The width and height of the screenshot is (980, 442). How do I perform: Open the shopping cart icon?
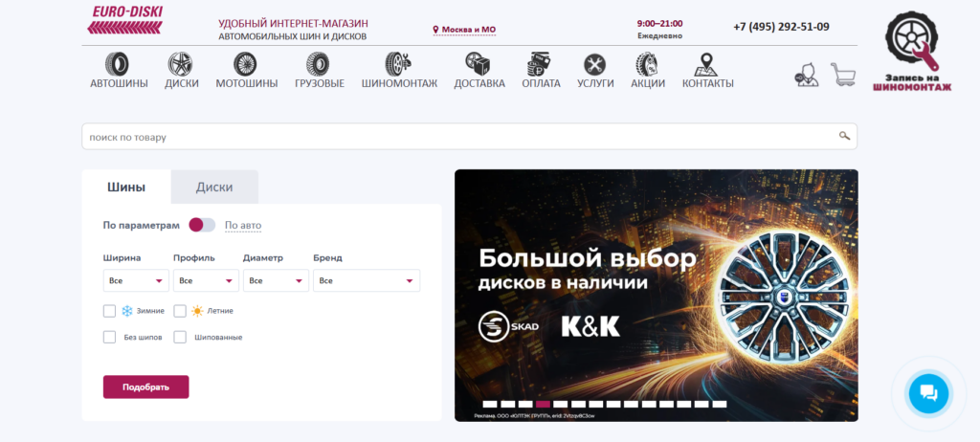pyautogui.click(x=843, y=74)
